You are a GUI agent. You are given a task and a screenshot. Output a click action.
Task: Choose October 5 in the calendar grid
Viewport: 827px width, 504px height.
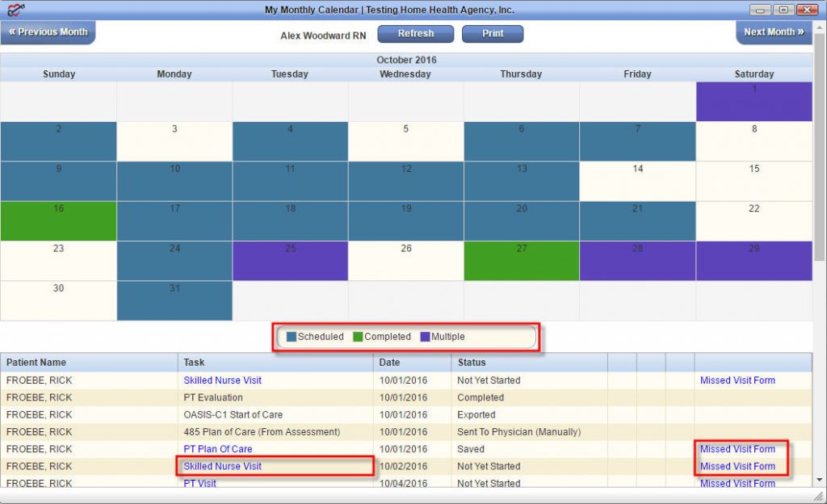pos(405,141)
